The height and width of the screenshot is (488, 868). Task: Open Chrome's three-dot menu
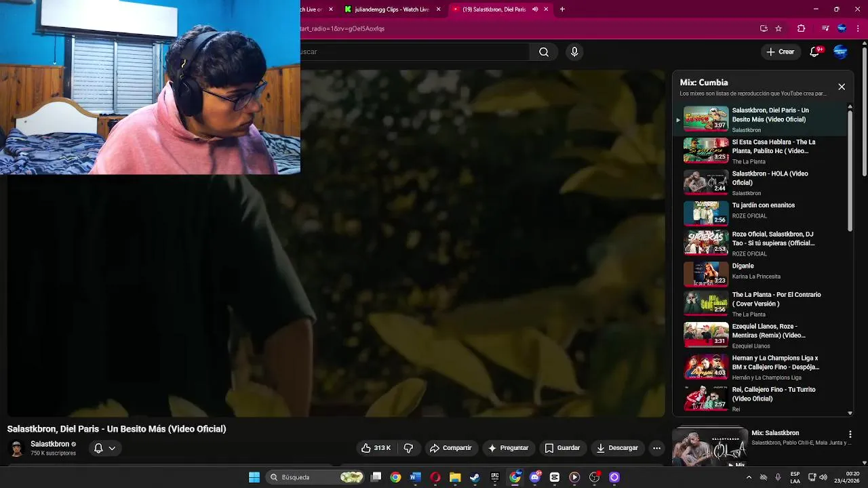click(x=859, y=28)
